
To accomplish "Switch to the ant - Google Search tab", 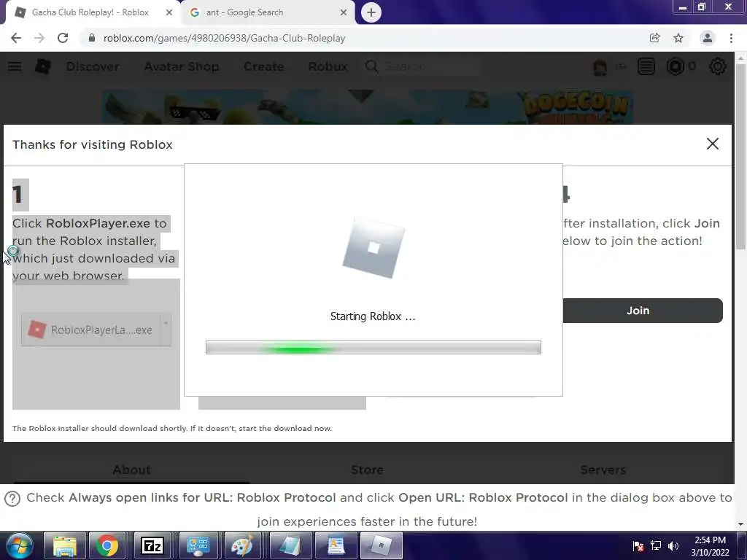I will point(268,12).
